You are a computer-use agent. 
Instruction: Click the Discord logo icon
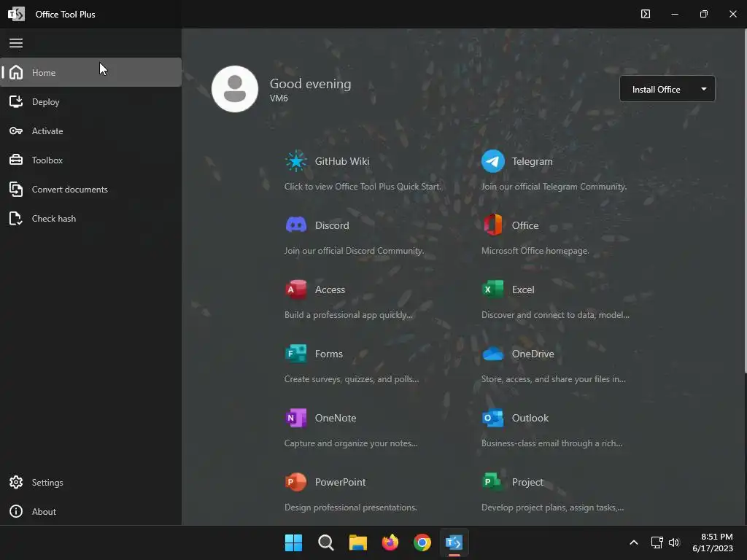pyautogui.click(x=296, y=225)
